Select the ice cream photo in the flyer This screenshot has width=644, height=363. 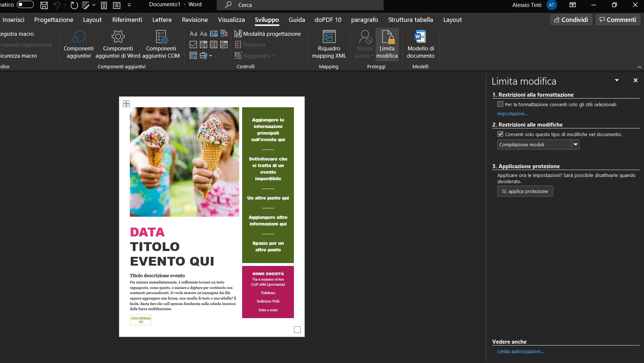[185, 162]
